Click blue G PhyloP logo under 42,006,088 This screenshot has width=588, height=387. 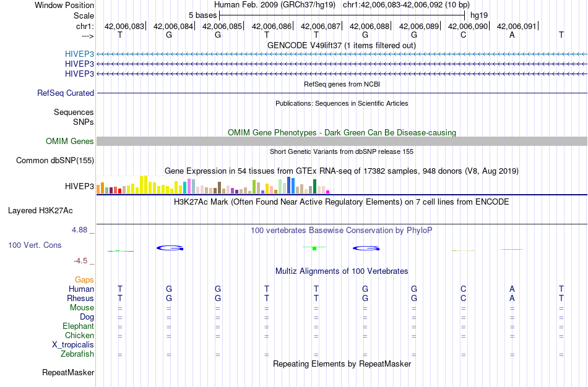pyautogui.click(x=366, y=248)
